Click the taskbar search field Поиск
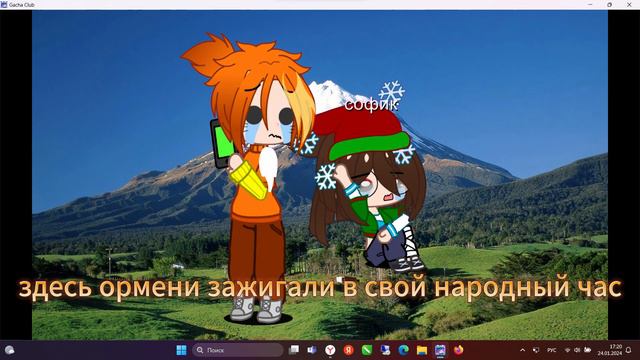The width and height of the screenshot is (640, 360). click(238, 350)
